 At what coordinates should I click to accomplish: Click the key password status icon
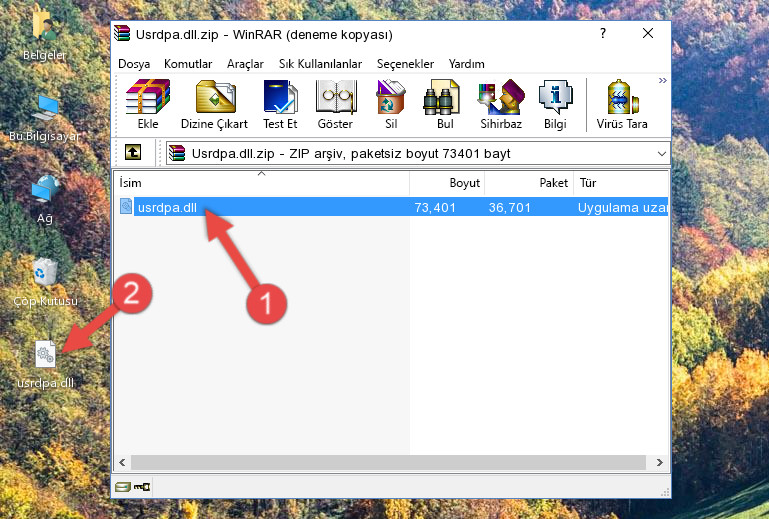tap(142, 487)
